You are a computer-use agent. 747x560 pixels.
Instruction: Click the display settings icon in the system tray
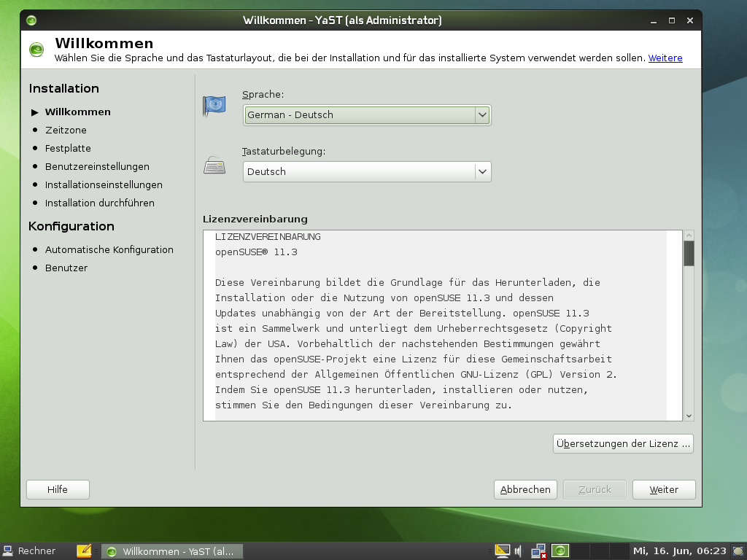(503, 551)
